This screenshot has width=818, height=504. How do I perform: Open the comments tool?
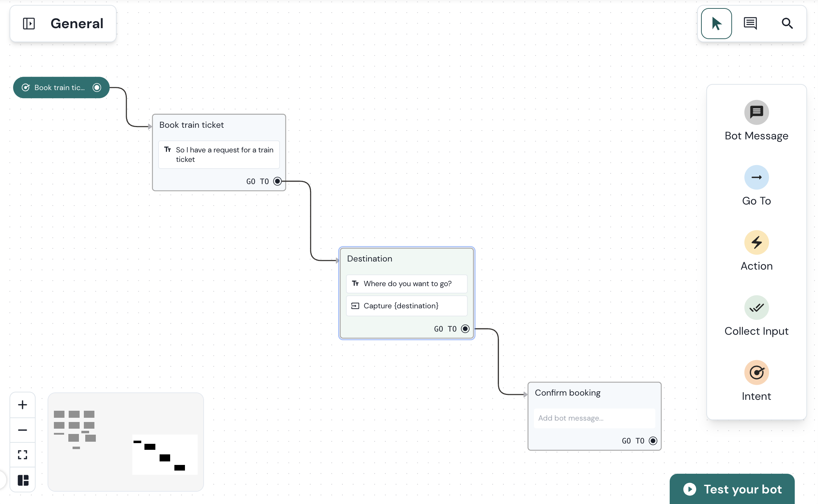click(x=750, y=24)
